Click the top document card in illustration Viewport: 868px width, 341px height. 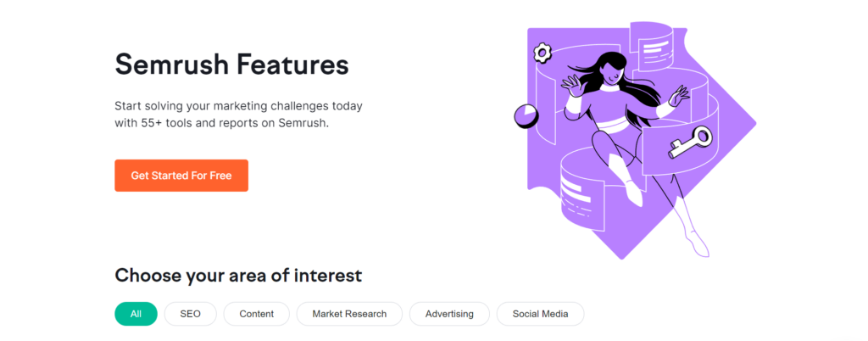pyautogui.click(x=655, y=48)
